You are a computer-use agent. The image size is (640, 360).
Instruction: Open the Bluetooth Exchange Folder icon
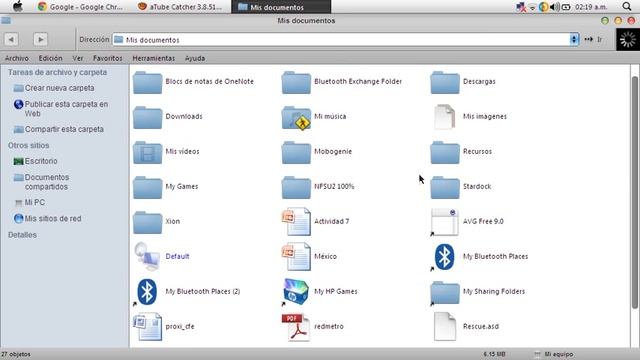pos(296,82)
